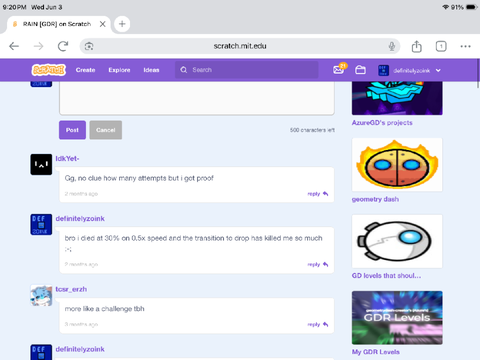Reply to IdkYet-'s comment
This screenshot has height=360, width=480.
point(318,194)
